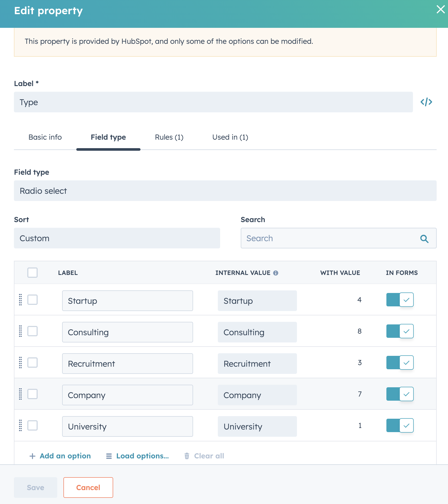
Task: Click the Clear all trash icon
Action: pyautogui.click(x=187, y=456)
